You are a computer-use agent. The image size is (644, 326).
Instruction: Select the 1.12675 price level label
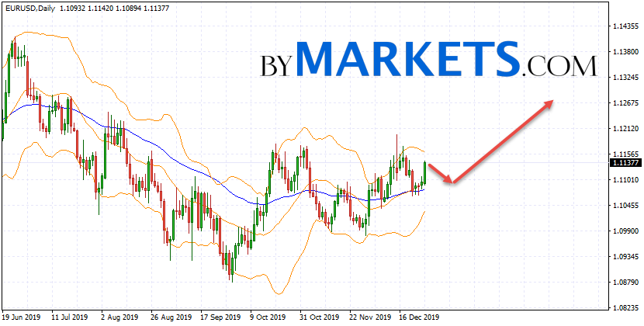(624, 103)
